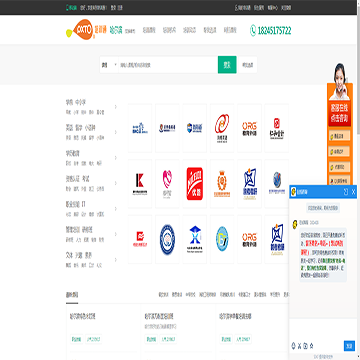Click the first small button under the red consult banner
The width and height of the screenshot is (360, 360).
pos(339,135)
